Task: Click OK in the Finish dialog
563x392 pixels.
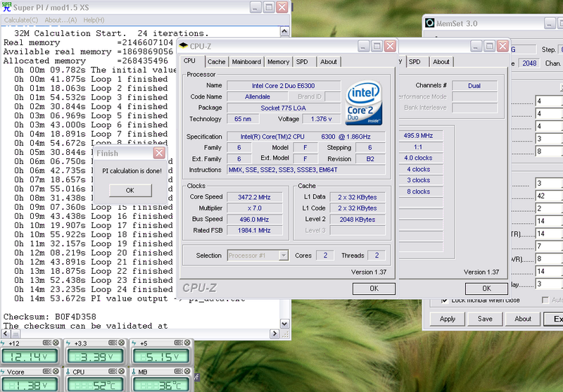Action: (x=130, y=190)
